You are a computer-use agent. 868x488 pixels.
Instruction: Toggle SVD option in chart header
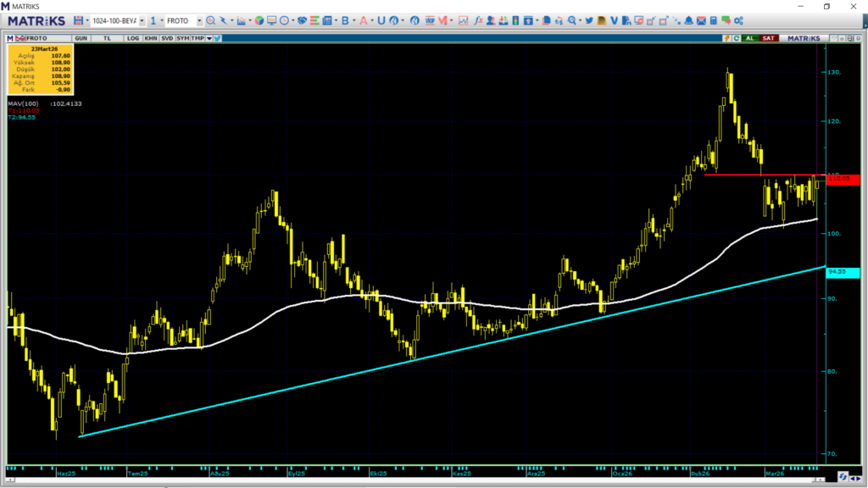pyautogui.click(x=167, y=38)
